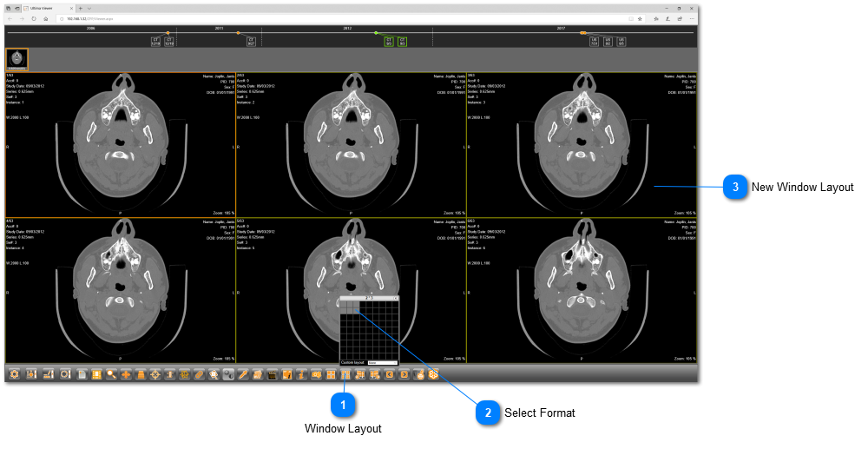The width and height of the screenshot is (868, 449).
Task: Click the series thumbnail in the strip
Action: point(17,59)
